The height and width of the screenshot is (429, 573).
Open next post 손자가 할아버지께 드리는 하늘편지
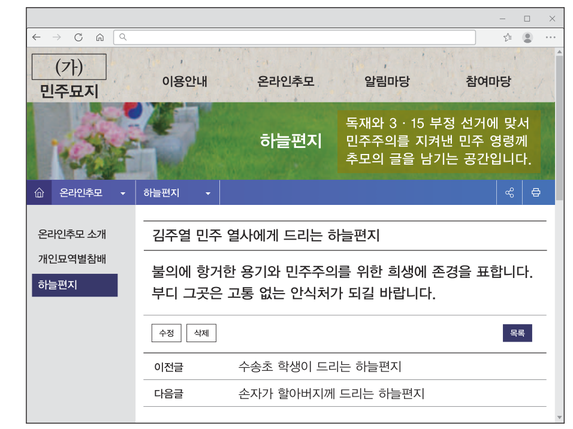(331, 394)
